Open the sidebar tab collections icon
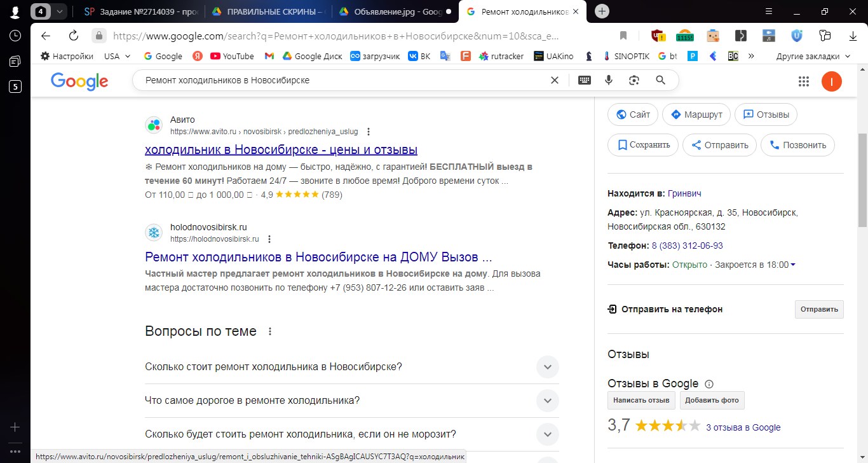Screen dimensions: 868x463 [15, 61]
